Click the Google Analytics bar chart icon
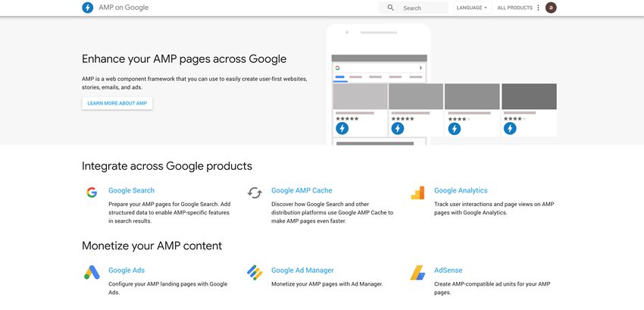Image resolution: width=644 pixels, height=310 pixels. (417, 193)
